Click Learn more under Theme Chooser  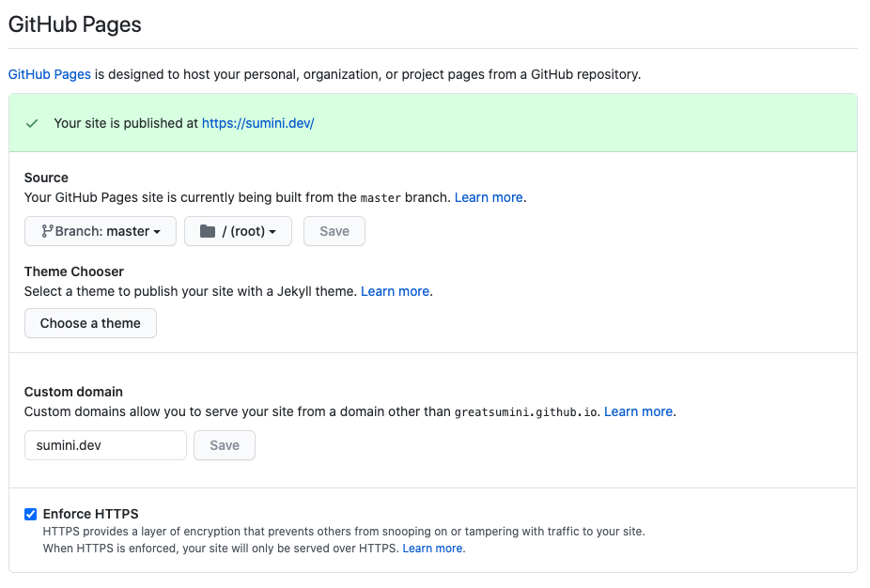tap(395, 291)
